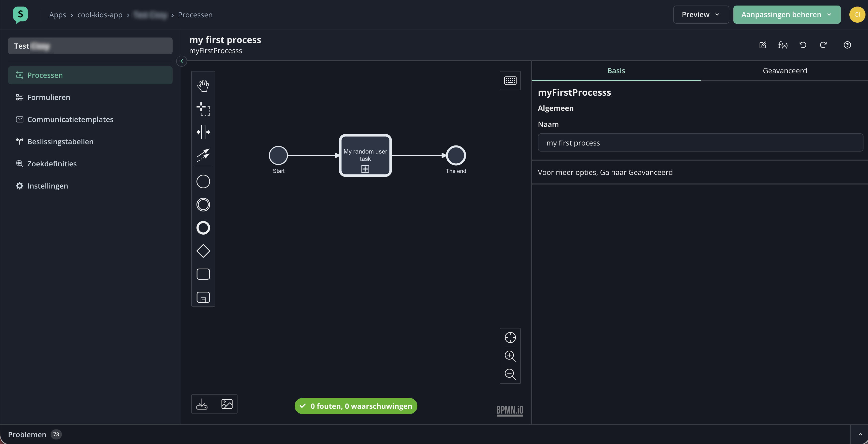Screen dimensions: 868x444
Task: Activate the global connect tool
Action: (x=203, y=155)
